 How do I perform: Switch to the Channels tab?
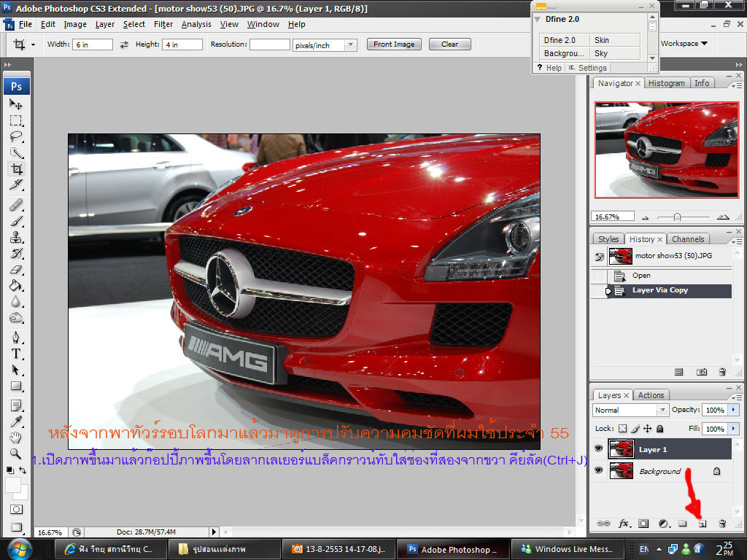688,239
